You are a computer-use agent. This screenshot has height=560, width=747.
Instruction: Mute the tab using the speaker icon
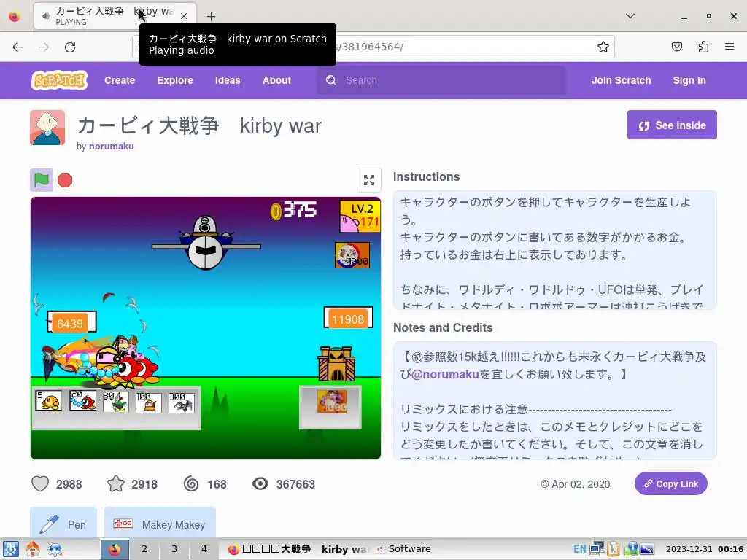tap(46, 16)
